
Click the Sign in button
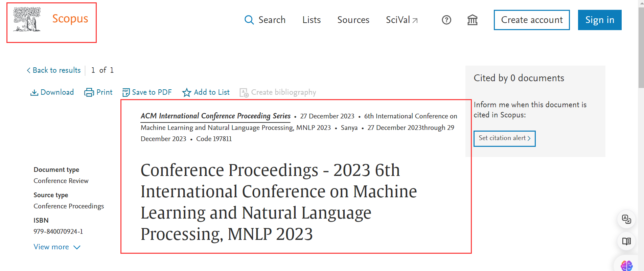(x=599, y=20)
